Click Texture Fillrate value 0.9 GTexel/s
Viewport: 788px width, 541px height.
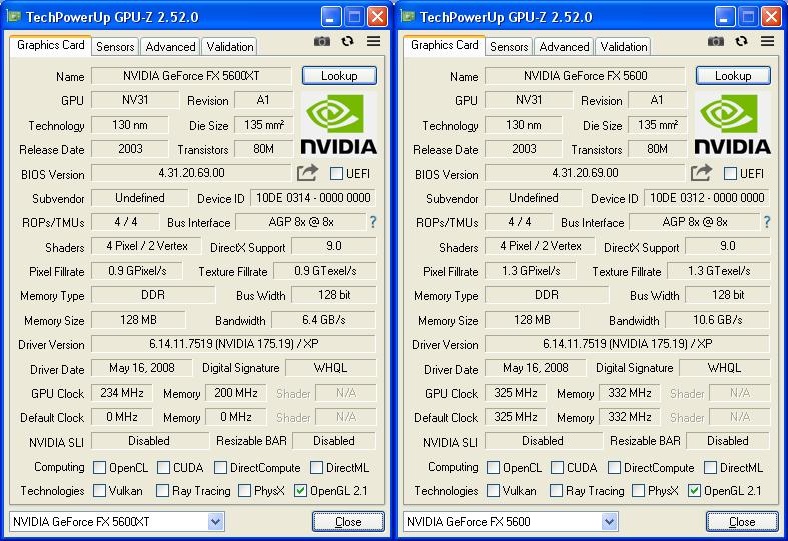[325, 271]
